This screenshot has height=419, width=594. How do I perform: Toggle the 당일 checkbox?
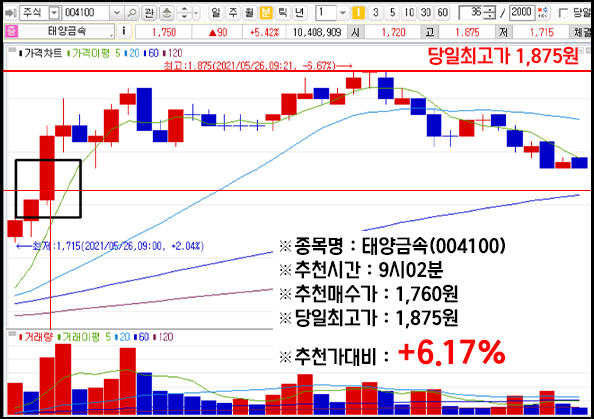(563, 13)
